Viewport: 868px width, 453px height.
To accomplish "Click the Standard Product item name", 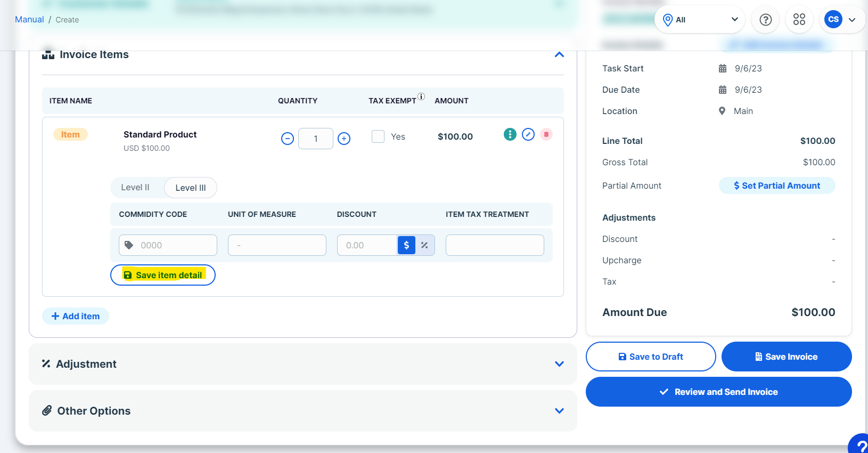I will tap(160, 134).
